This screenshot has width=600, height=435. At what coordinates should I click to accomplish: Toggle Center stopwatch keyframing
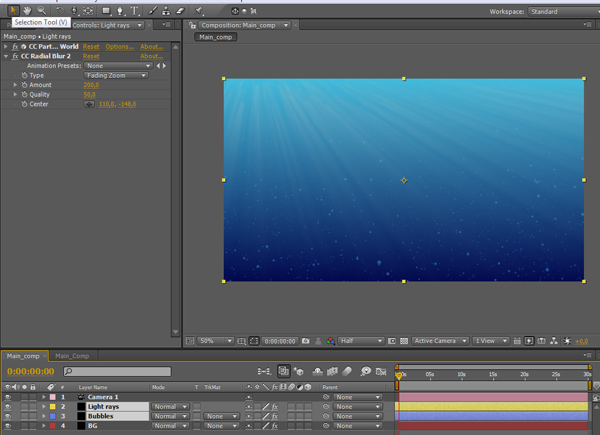point(24,104)
